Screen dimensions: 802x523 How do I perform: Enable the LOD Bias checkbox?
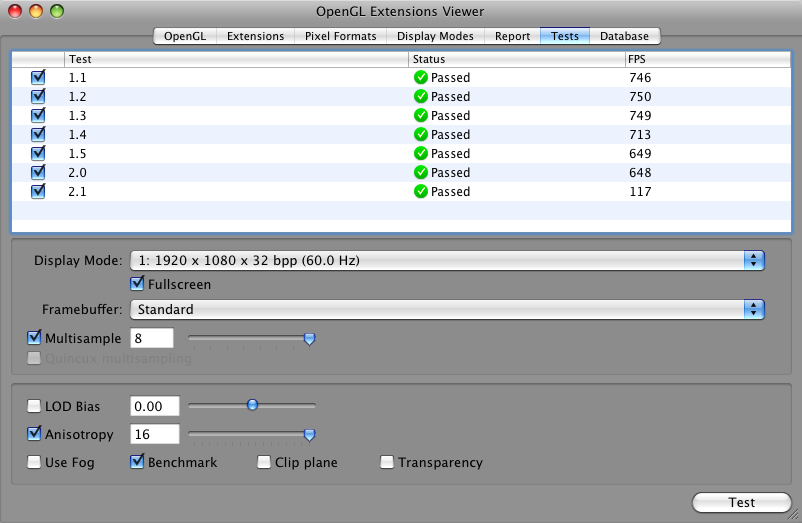[x=34, y=406]
